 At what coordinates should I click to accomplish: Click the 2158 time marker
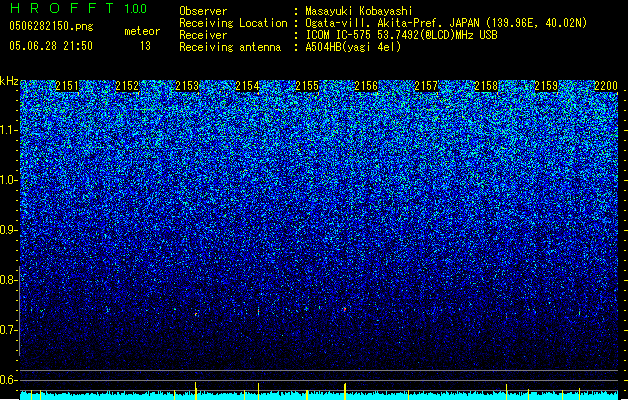tap(486, 86)
